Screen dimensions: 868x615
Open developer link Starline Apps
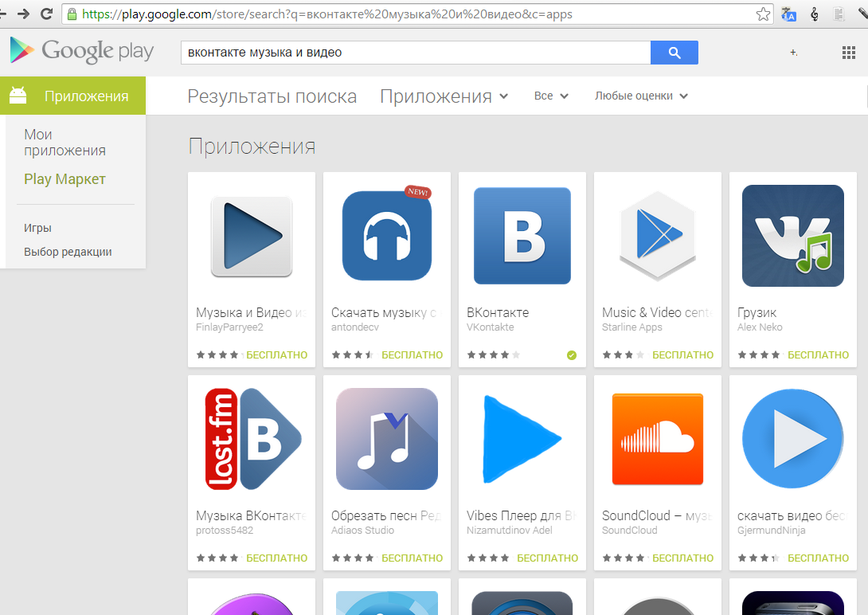(632, 327)
